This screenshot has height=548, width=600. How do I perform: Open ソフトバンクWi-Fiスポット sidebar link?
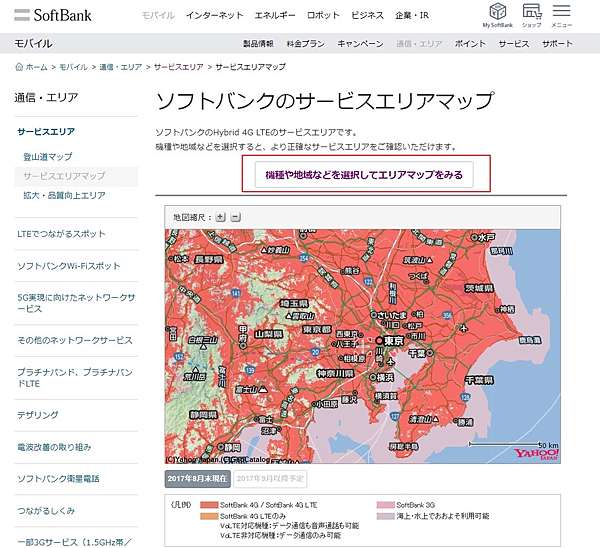pyautogui.click(x=68, y=266)
